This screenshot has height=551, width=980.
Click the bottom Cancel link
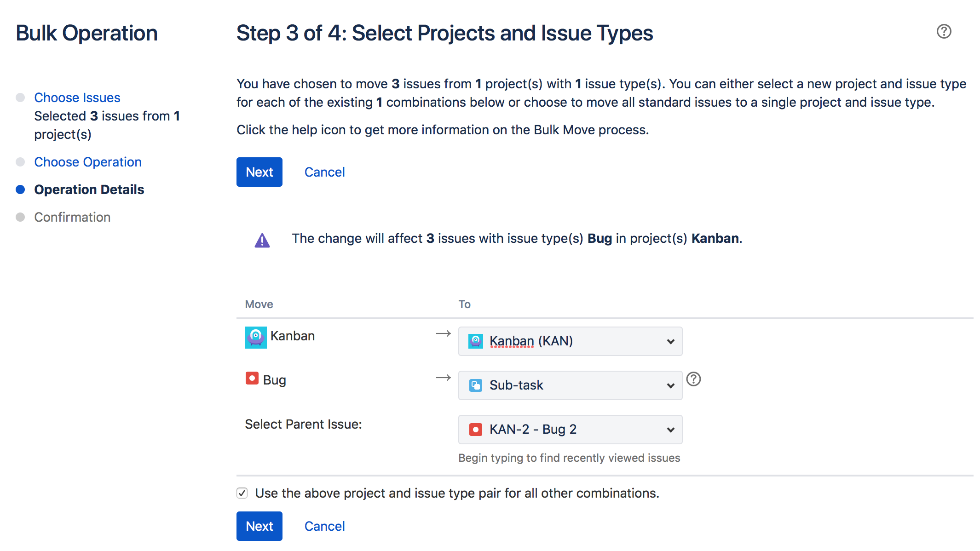[324, 526]
